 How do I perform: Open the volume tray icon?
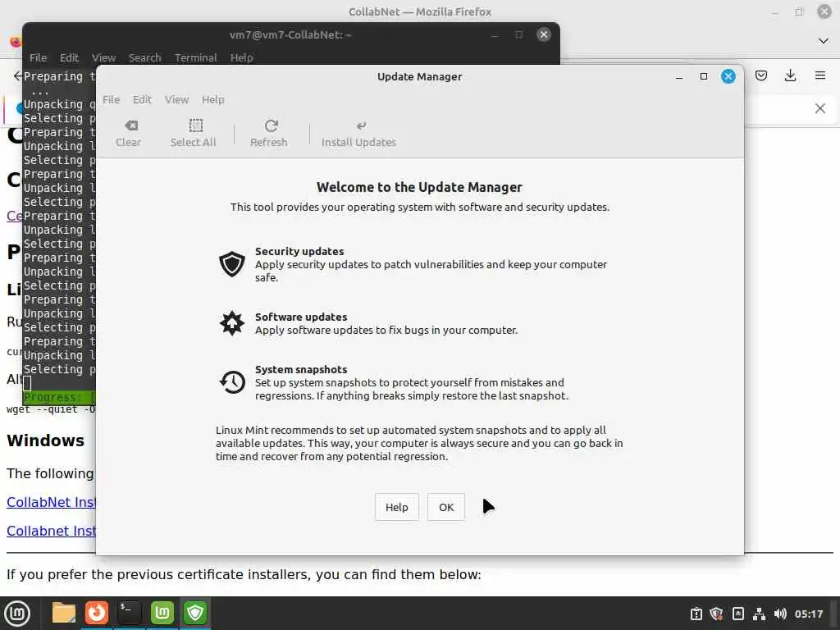(x=781, y=614)
